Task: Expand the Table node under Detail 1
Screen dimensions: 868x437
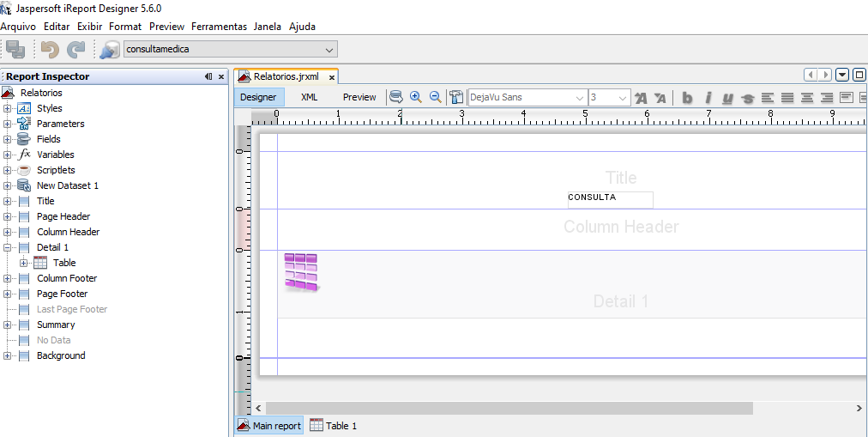Action: coord(23,263)
